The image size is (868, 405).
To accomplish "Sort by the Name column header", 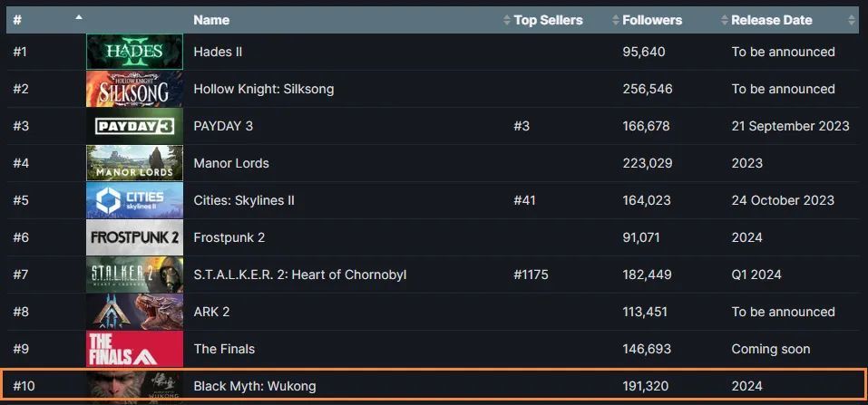I will (x=211, y=20).
